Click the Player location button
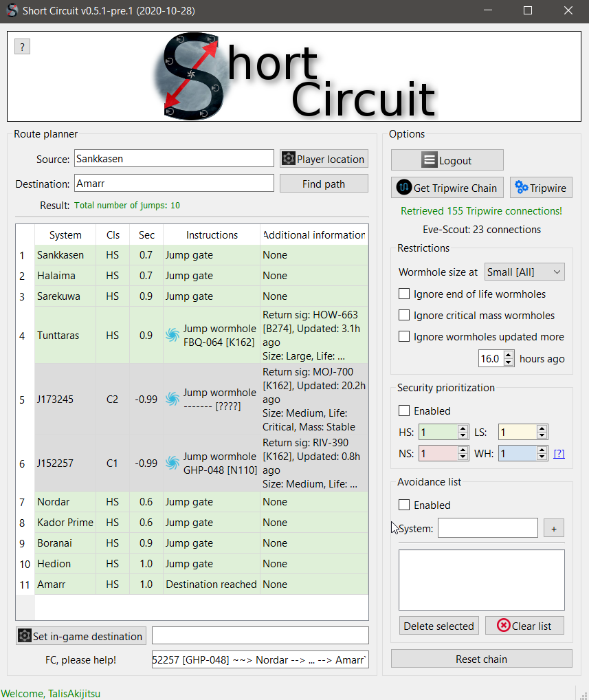The image size is (589, 700). 324,159
